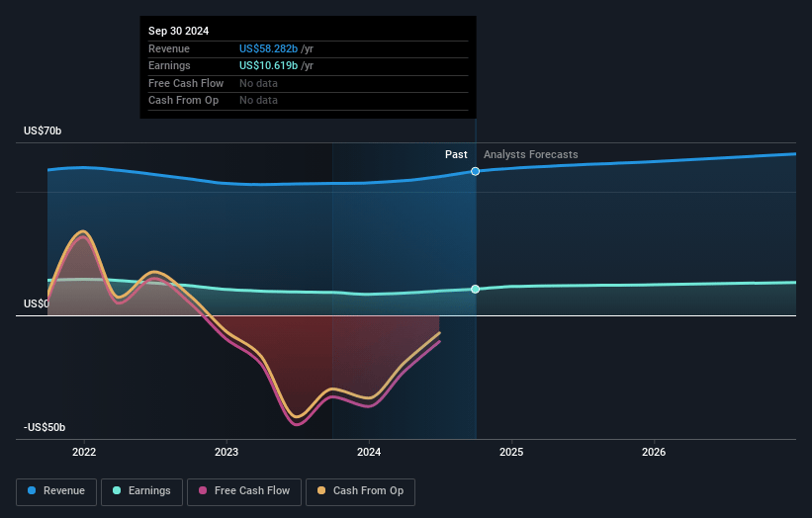Click the US$70b y-axis label
This screenshot has width=812, height=518.
pos(43,130)
